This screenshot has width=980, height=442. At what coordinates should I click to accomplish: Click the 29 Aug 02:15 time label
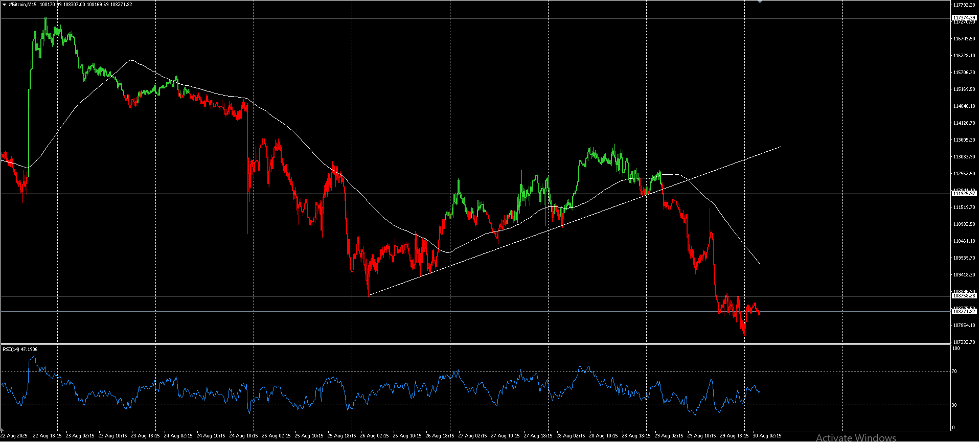click(x=669, y=436)
